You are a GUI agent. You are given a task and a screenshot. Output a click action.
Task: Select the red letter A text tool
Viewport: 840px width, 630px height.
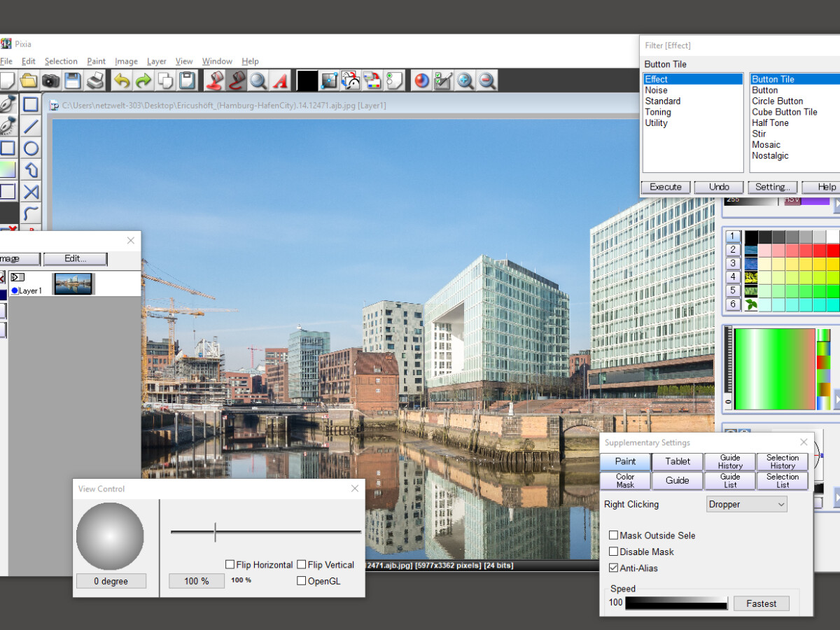point(281,80)
